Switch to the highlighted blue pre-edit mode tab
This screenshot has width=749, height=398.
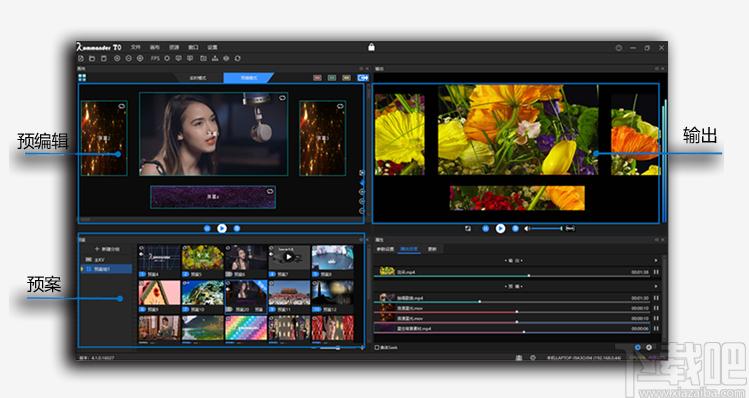(x=248, y=77)
